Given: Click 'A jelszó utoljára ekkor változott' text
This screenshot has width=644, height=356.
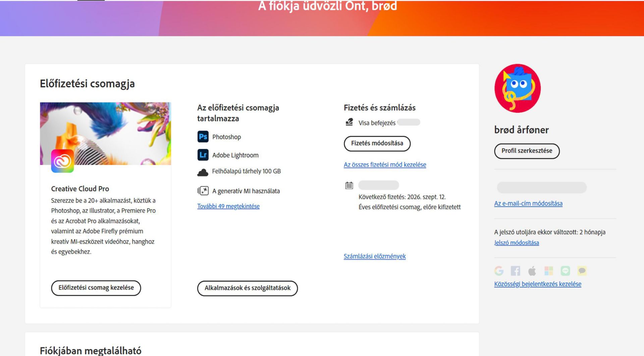Looking at the screenshot, I should 550,232.
